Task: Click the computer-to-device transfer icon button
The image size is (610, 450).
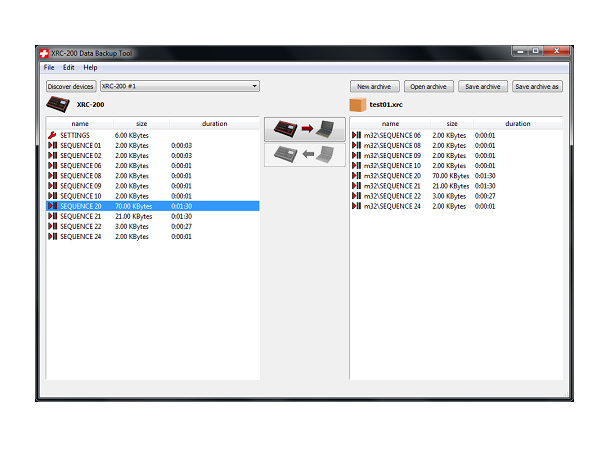Action: point(304,155)
